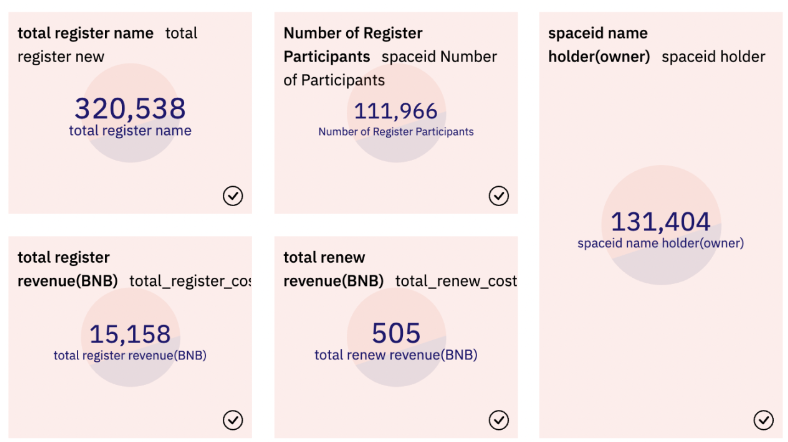
Task: Open the 'total renew revenue(BNB)' card title
Action: [x=333, y=269]
